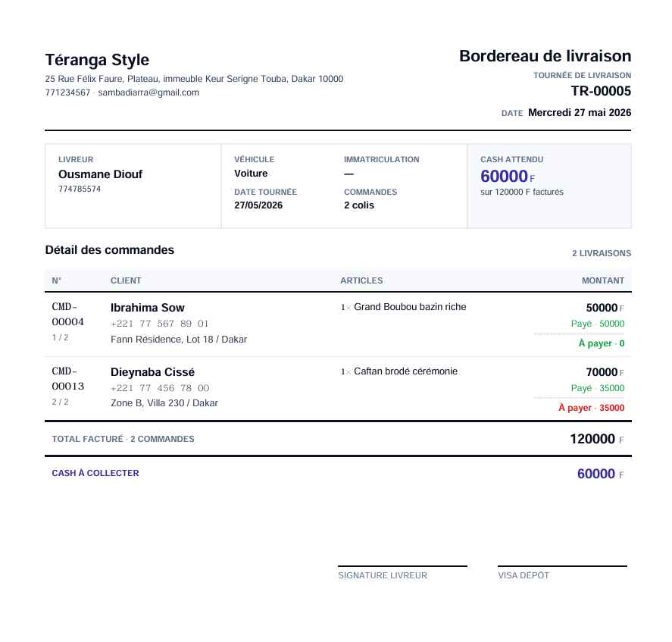
Task: Click order number CMD-00013
Action: tap(67, 379)
